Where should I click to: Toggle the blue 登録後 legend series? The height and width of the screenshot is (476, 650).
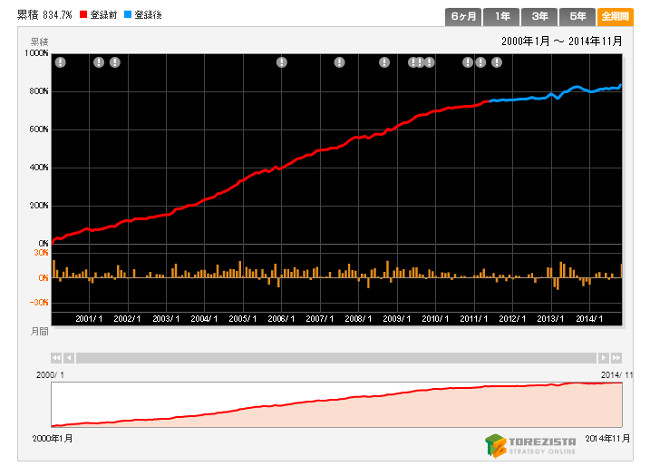pyautogui.click(x=144, y=16)
